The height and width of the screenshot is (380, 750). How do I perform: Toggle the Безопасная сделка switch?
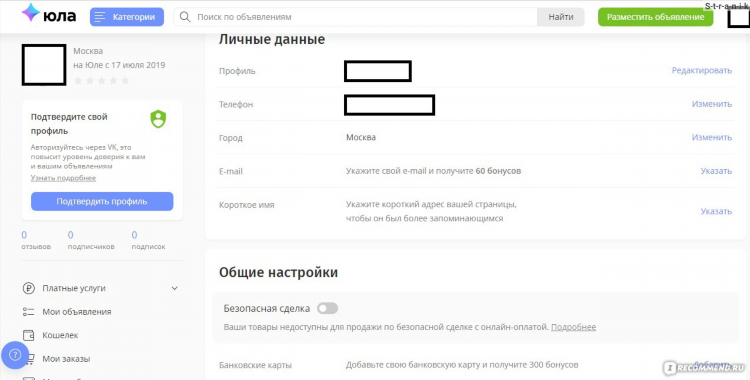coord(328,308)
